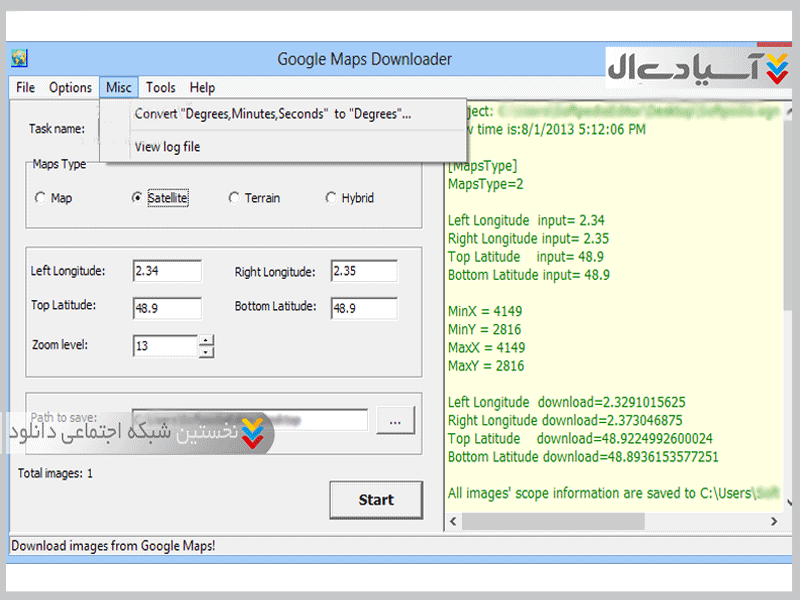Image resolution: width=800 pixels, height=600 pixels.
Task: Open the File menu
Action: click(25, 88)
